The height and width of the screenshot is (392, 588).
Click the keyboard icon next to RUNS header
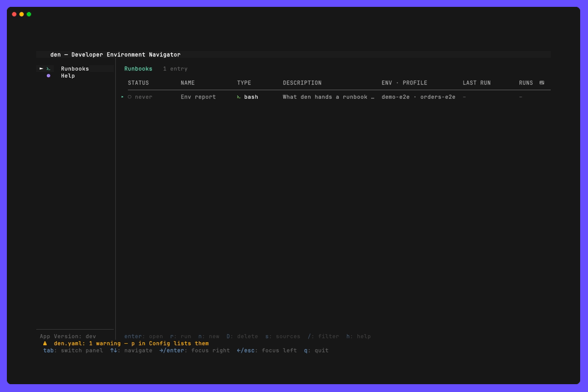pyautogui.click(x=541, y=83)
